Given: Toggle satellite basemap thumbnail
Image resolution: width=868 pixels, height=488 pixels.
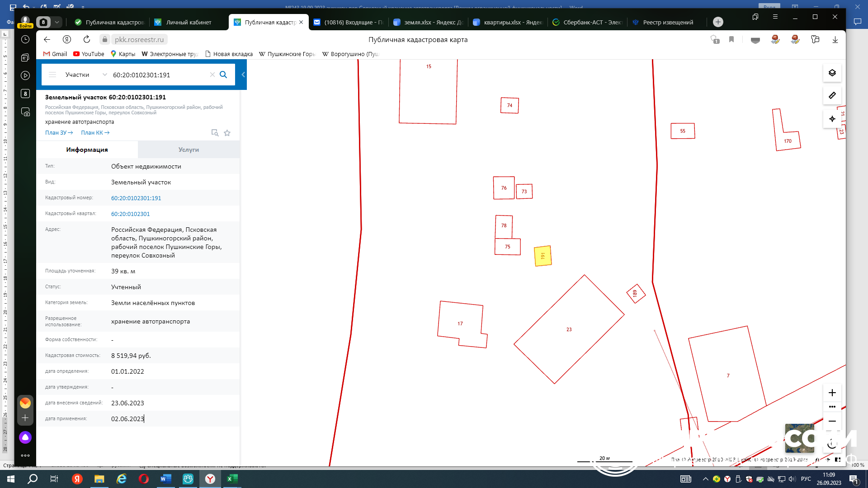Looking at the screenshot, I should pyautogui.click(x=799, y=438).
